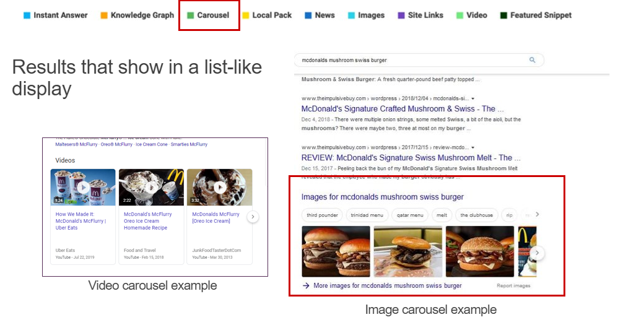Screen dimensions: 644x325
Task: Open second burger image on wrapper
Action: pyautogui.click(x=408, y=251)
